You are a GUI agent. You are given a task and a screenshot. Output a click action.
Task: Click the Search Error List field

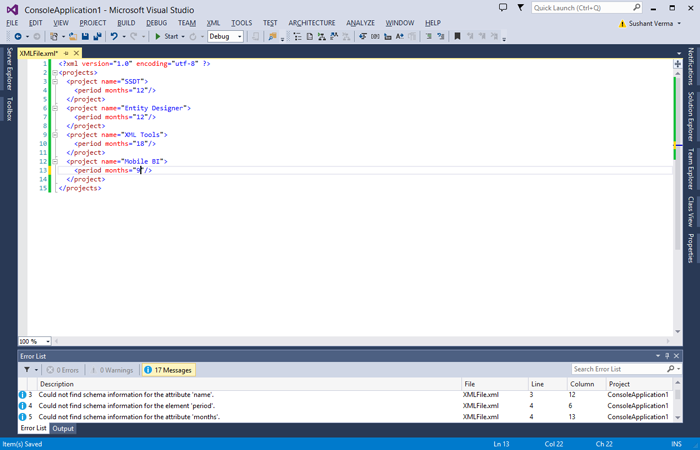(x=615, y=369)
